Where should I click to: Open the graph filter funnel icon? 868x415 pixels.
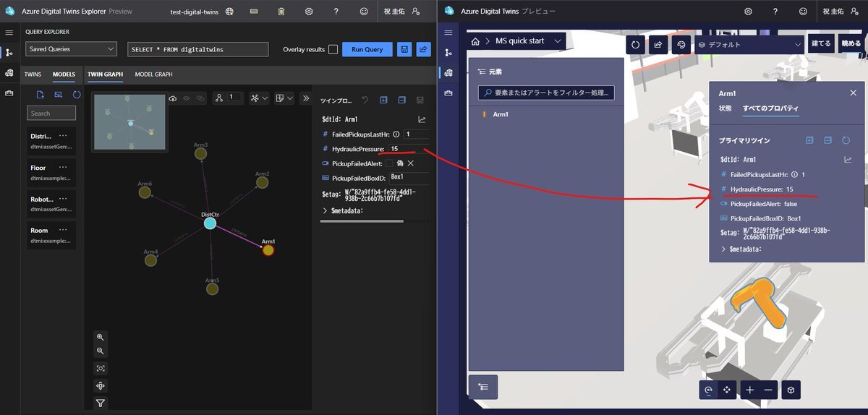click(101, 403)
